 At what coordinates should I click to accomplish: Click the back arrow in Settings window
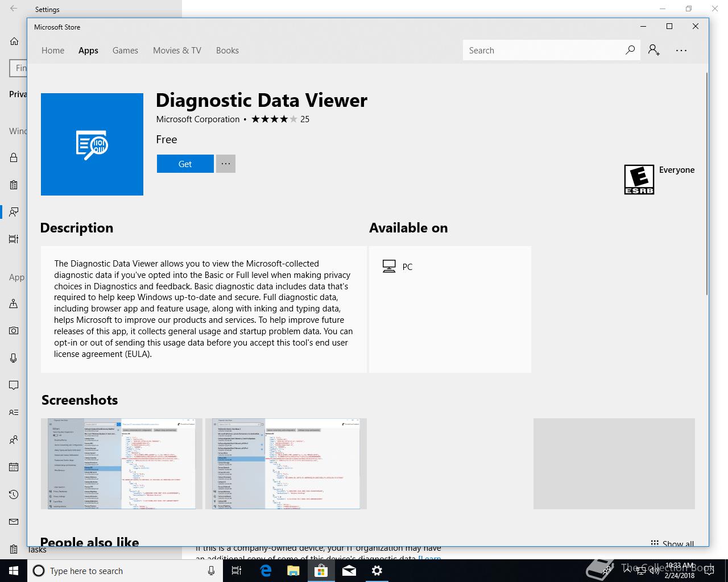tap(14, 9)
